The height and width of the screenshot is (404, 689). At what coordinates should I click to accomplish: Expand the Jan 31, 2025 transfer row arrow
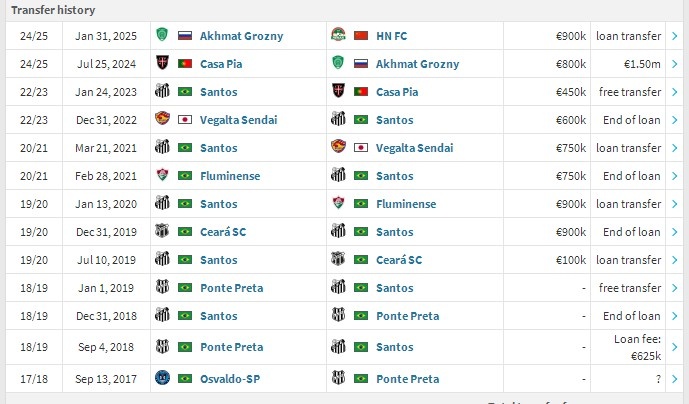click(x=675, y=36)
